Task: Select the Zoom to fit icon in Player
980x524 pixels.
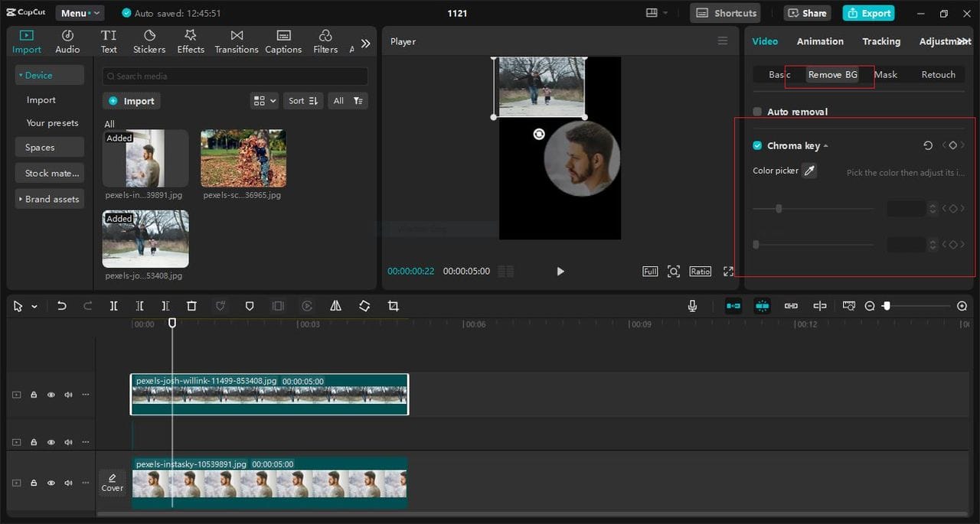Action: pos(674,271)
